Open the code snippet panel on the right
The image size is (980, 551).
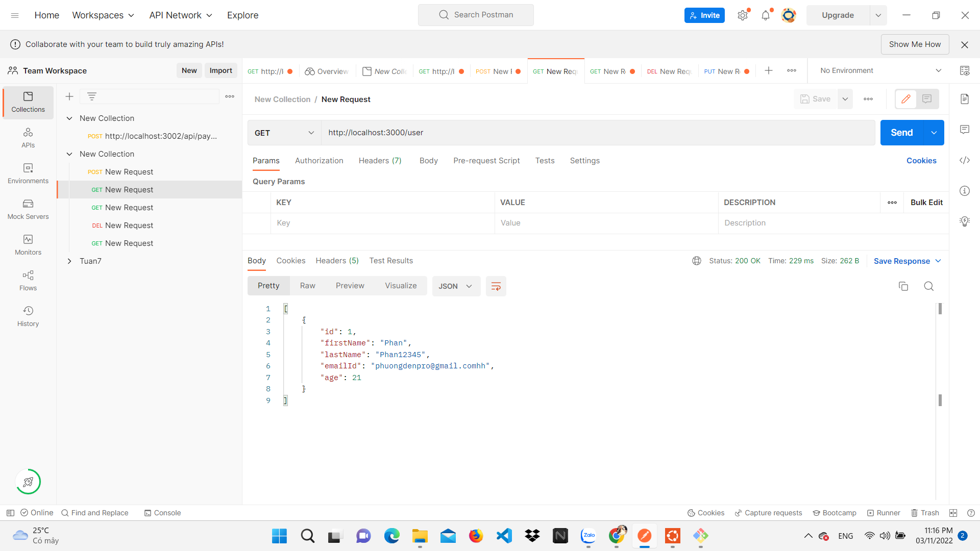pos(965,160)
